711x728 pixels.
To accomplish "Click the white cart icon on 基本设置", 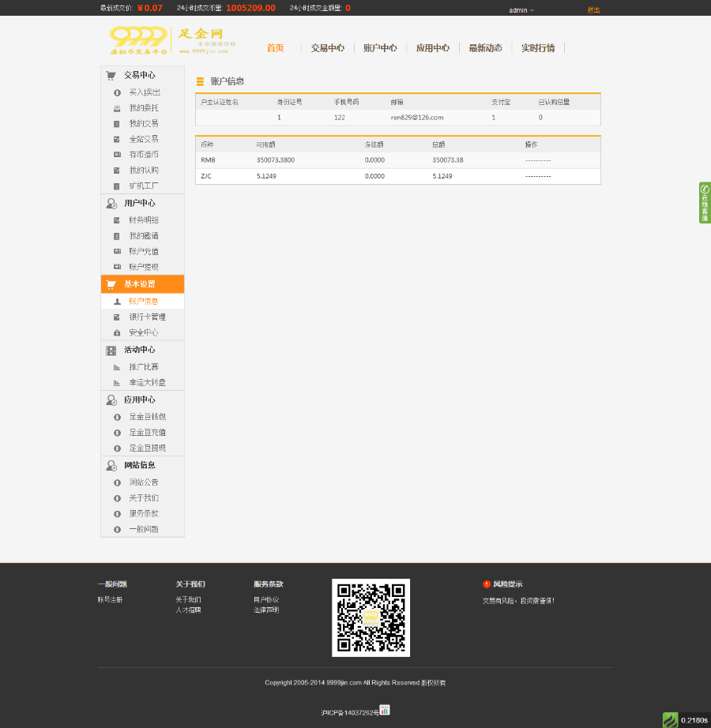I will (x=111, y=284).
